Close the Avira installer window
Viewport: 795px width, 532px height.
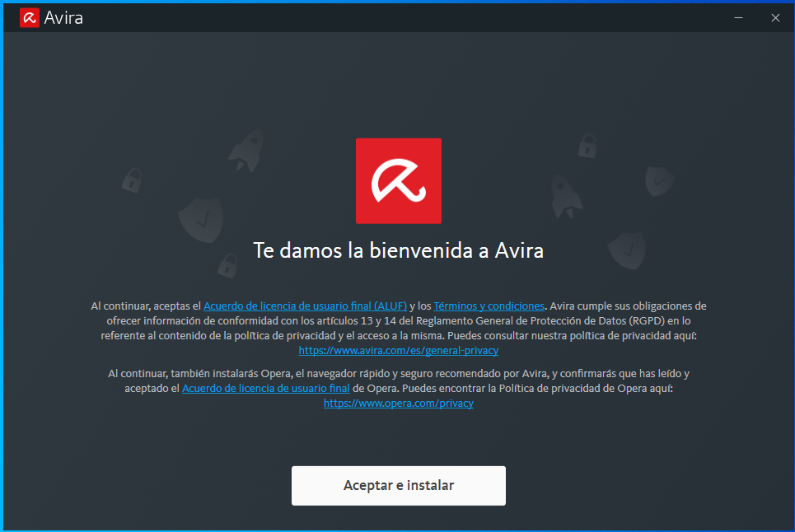(775, 18)
